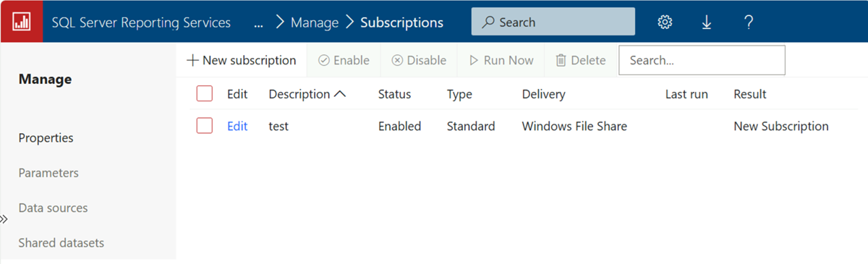Open Parameters in the Manage sidebar

coord(48,173)
